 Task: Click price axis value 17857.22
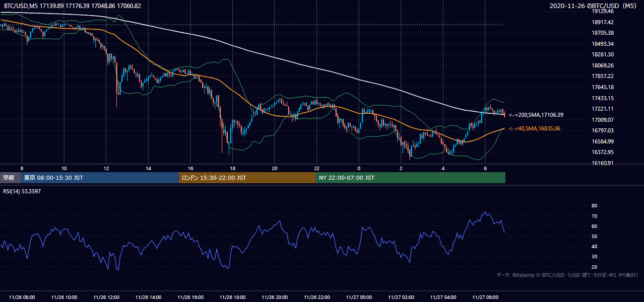click(x=602, y=76)
